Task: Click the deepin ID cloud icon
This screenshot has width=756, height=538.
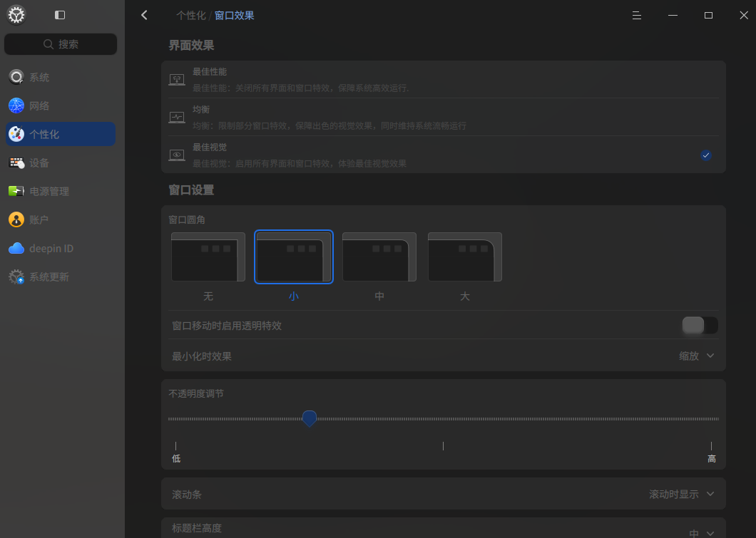Action: 16,248
